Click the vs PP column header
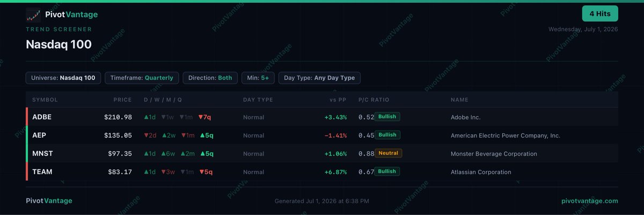The height and width of the screenshot is (215, 644). point(338,100)
